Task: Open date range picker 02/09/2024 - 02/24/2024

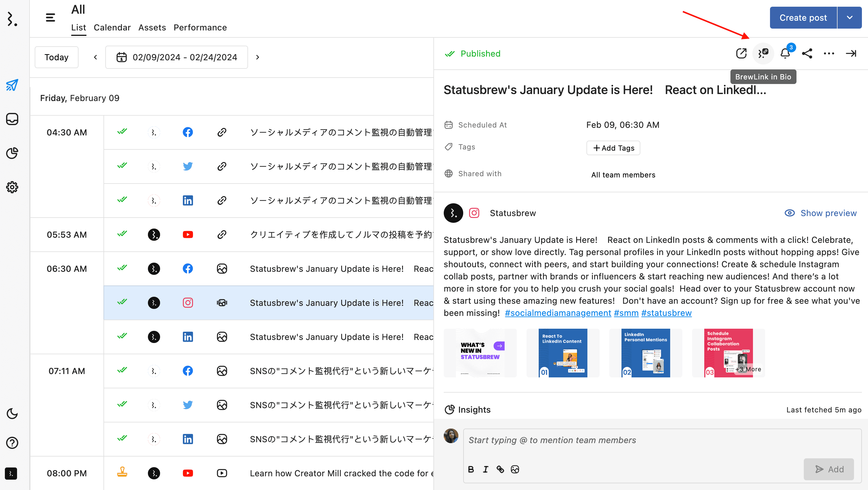Action: tap(177, 57)
